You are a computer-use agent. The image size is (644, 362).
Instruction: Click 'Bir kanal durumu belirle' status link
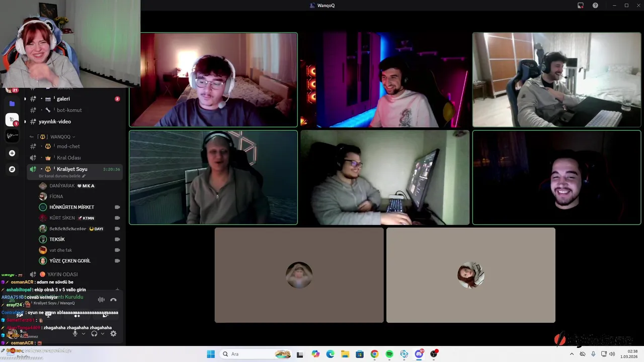(59, 176)
